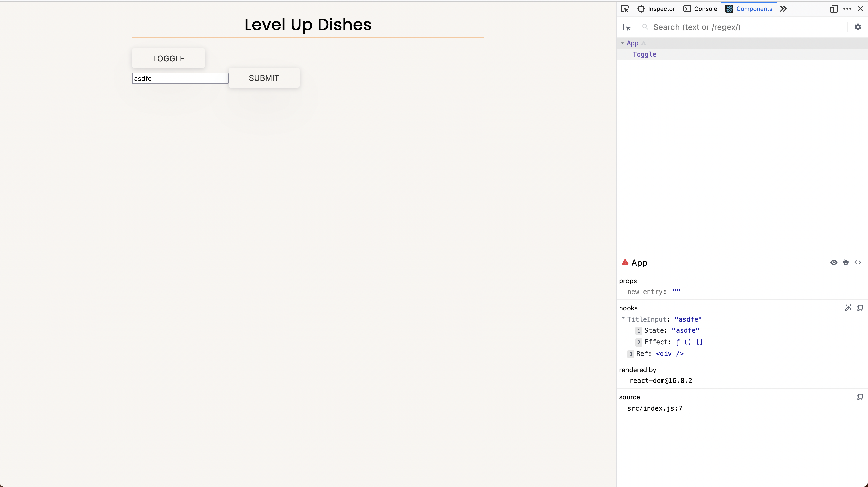Viewport: 868px width, 487px height.
Task: Click the devtools element picker icon
Action: [x=625, y=9]
